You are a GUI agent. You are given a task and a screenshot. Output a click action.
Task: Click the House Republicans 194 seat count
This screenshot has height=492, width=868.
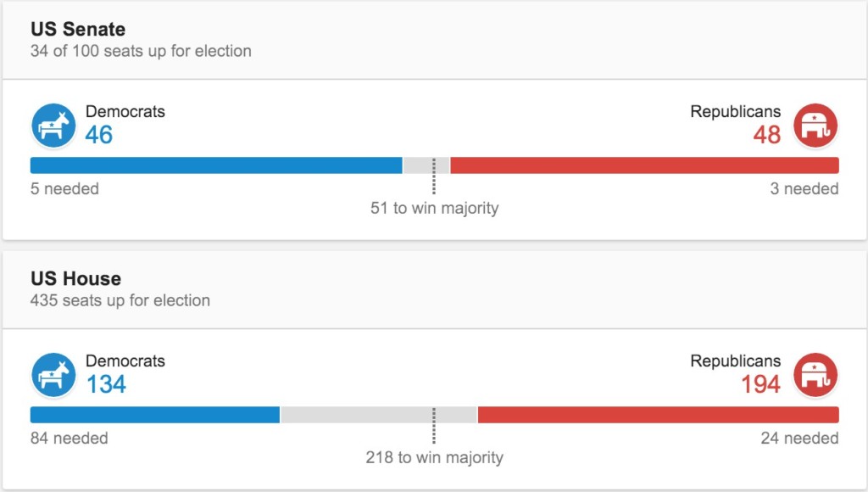[x=760, y=384]
